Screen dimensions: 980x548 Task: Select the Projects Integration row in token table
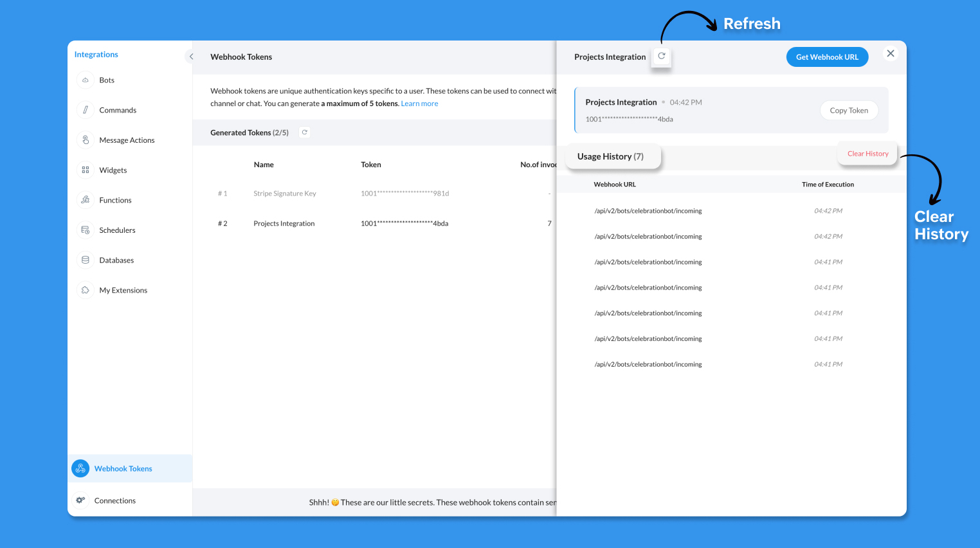click(284, 224)
